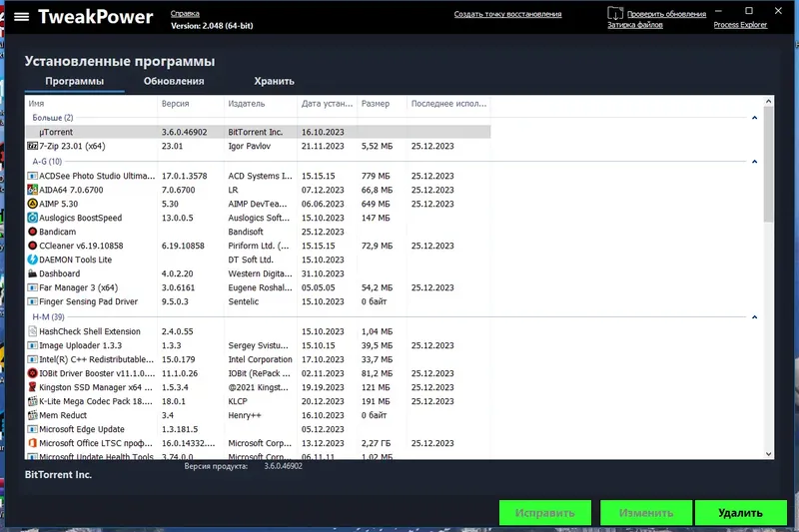Click the Finger Sensing Pad Driver icon
The height and width of the screenshot is (532, 799).
(32, 301)
